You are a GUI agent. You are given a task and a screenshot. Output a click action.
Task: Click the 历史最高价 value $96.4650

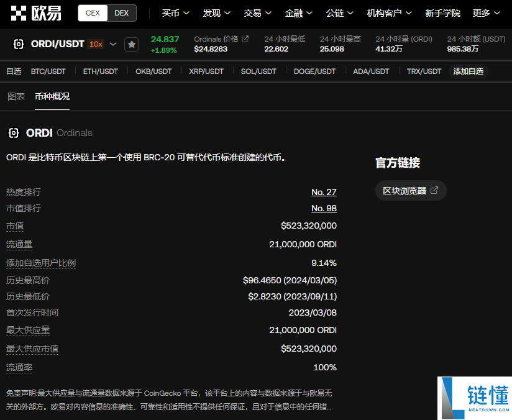(290, 280)
